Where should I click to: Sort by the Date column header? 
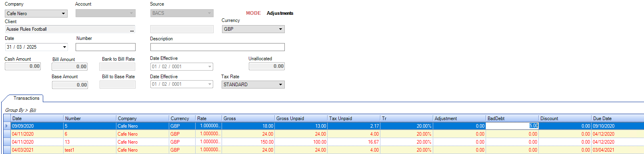37,118
